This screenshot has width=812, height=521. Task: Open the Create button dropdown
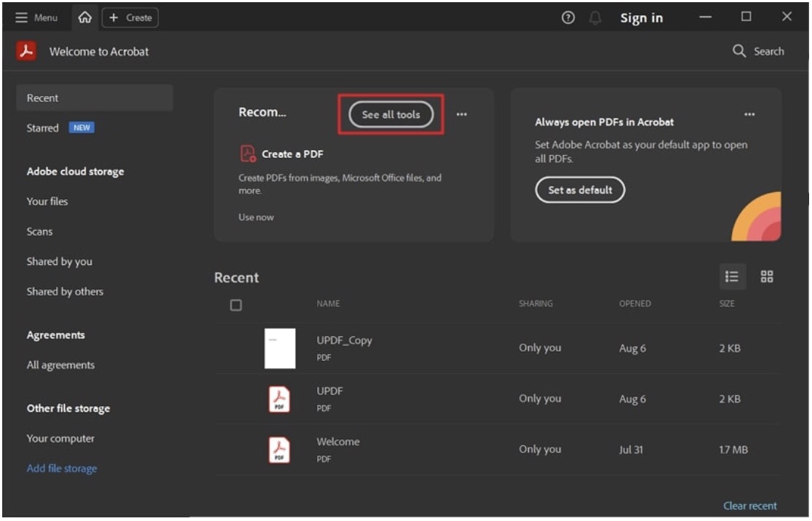(x=130, y=18)
